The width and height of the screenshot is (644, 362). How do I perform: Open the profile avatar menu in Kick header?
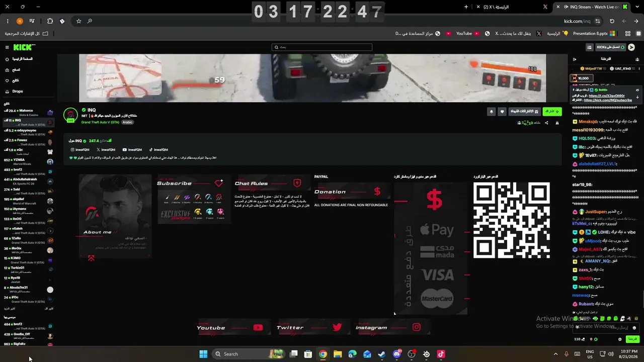(631, 47)
